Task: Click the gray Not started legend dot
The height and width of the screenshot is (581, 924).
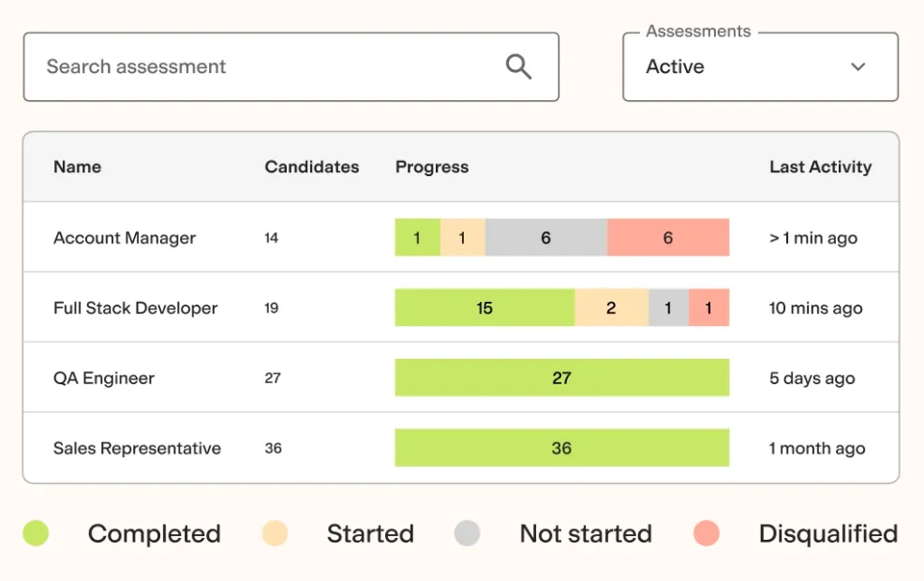Action: pos(468,533)
